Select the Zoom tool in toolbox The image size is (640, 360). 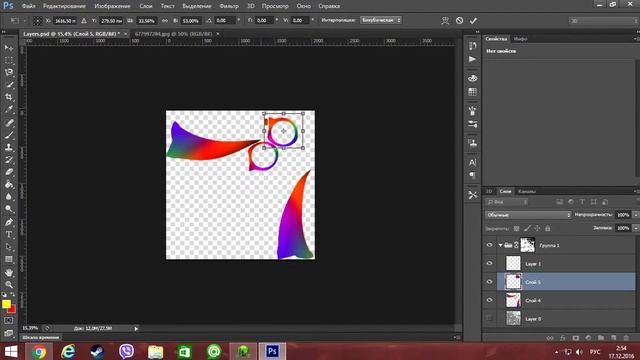pyautogui.click(x=9, y=284)
